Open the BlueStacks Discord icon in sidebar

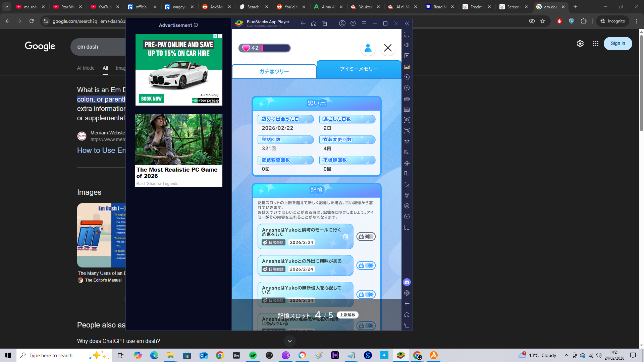coord(407,282)
